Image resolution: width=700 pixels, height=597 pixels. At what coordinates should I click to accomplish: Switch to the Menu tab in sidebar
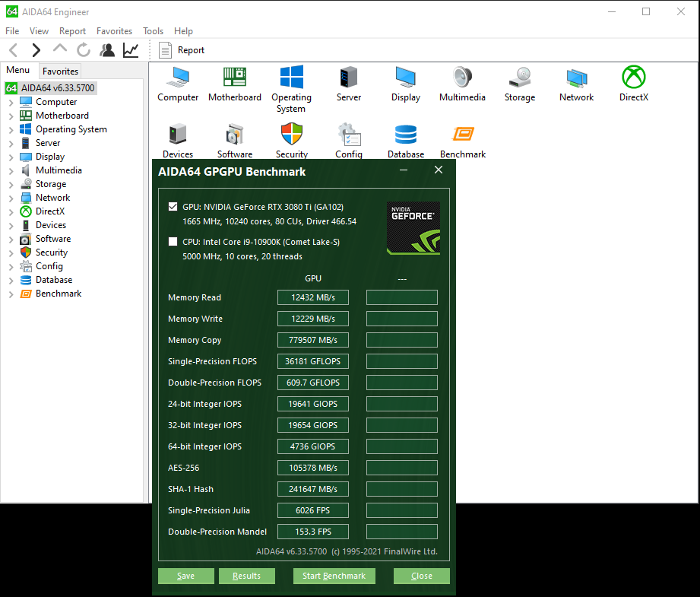point(17,70)
